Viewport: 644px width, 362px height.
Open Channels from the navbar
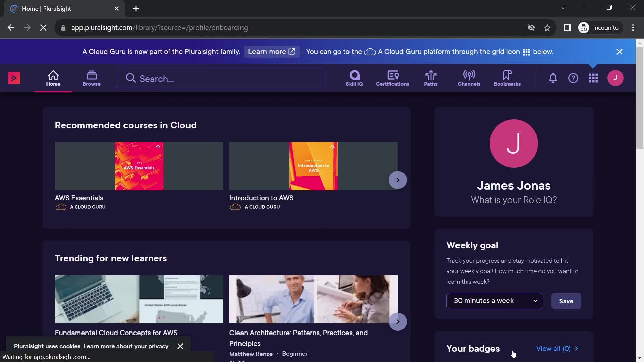(469, 78)
